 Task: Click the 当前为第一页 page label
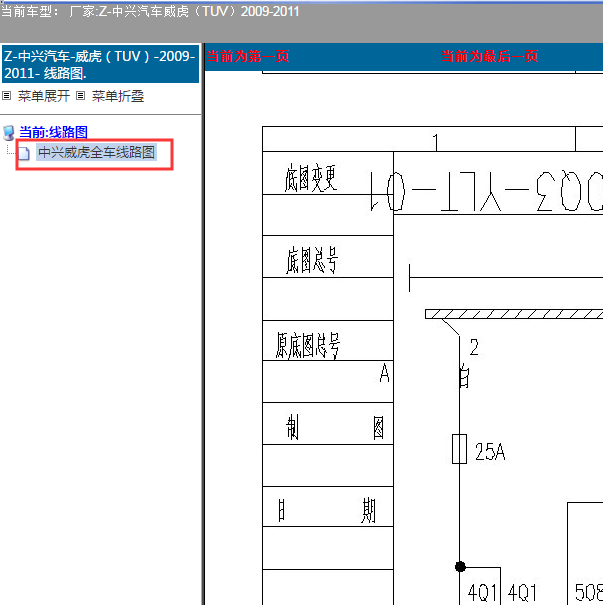coord(247,56)
